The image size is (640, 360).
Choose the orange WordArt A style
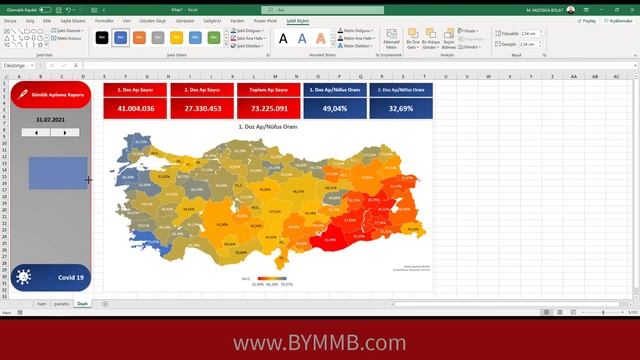click(x=321, y=39)
